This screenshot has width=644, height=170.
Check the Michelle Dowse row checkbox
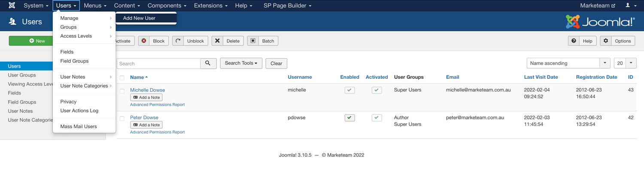click(122, 91)
